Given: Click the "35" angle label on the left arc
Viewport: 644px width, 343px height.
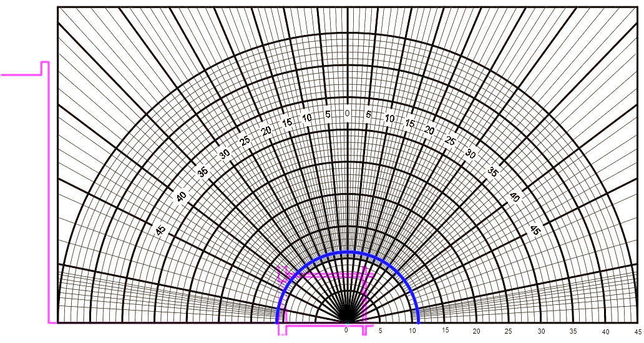Looking at the screenshot, I should 202,172.
